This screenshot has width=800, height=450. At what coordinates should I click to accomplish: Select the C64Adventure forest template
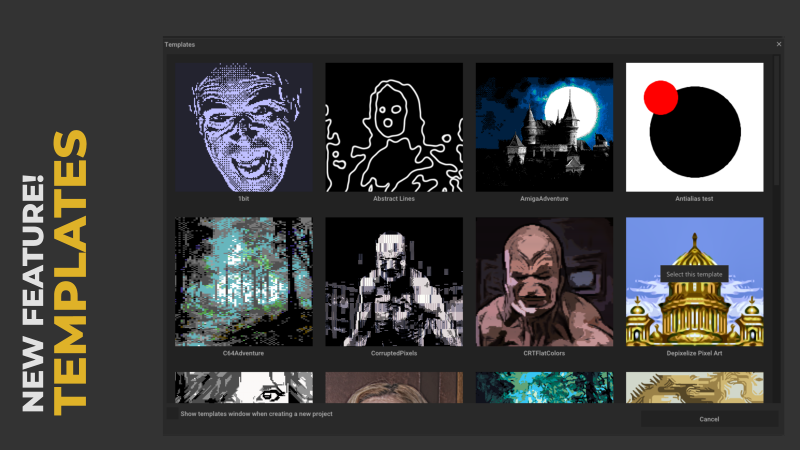[243, 282]
